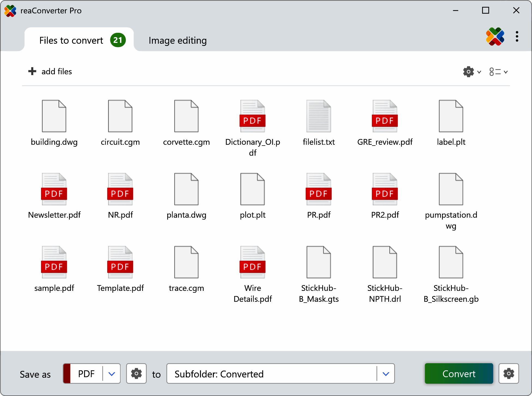
Task: Select the trace.cgm file icon
Action: coord(186,262)
